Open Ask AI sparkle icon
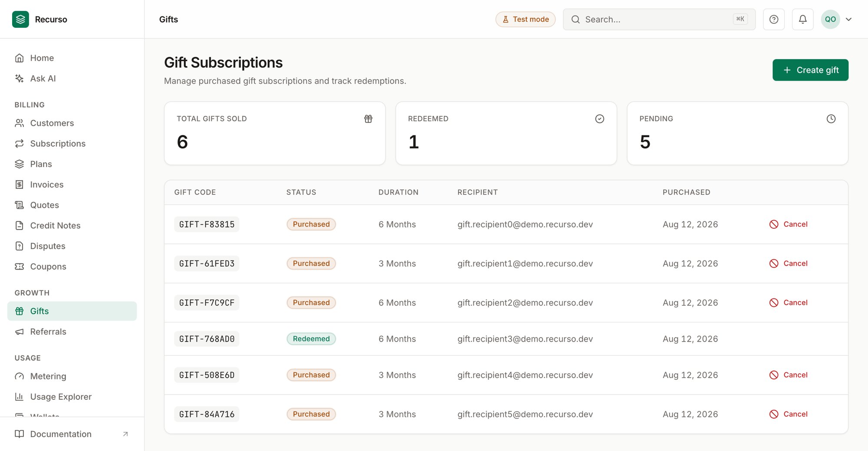This screenshot has width=868, height=451. tap(19, 79)
